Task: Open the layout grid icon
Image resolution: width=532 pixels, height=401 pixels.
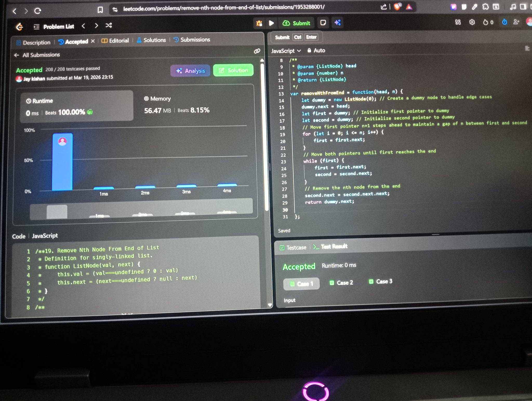Action: tap(458, 22)
